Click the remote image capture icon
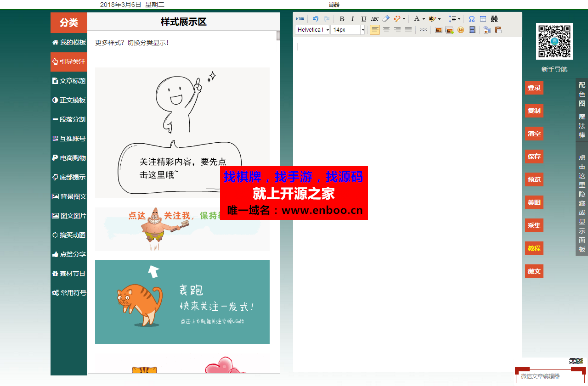 click(487, 30)
